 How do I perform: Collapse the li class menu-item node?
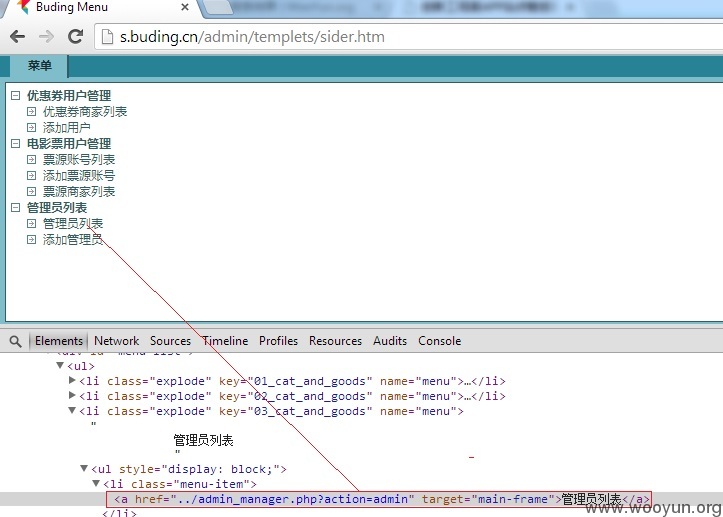tap(96, 483)
